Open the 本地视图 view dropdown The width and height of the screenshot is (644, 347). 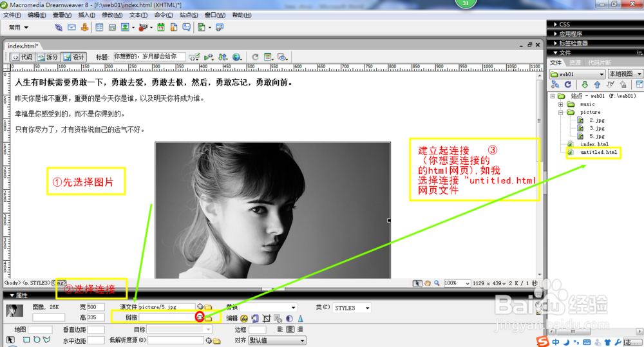point(625,74)
